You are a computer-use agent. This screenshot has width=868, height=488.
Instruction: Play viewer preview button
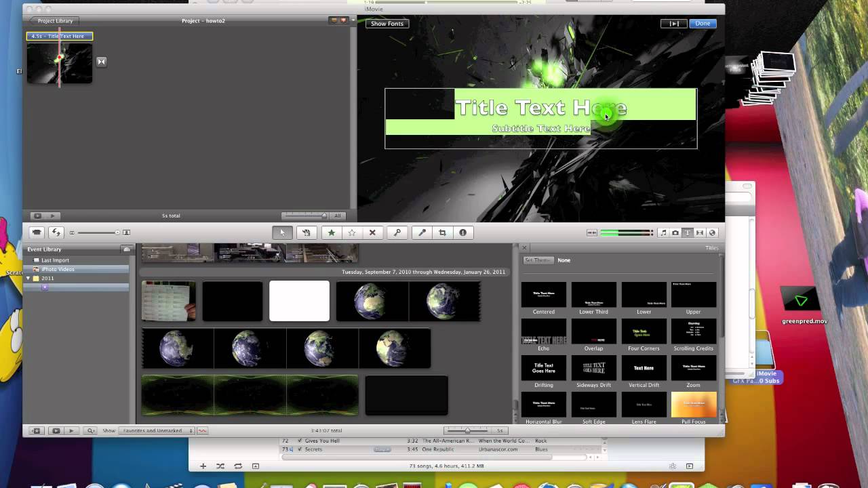(x=674, y=23)
